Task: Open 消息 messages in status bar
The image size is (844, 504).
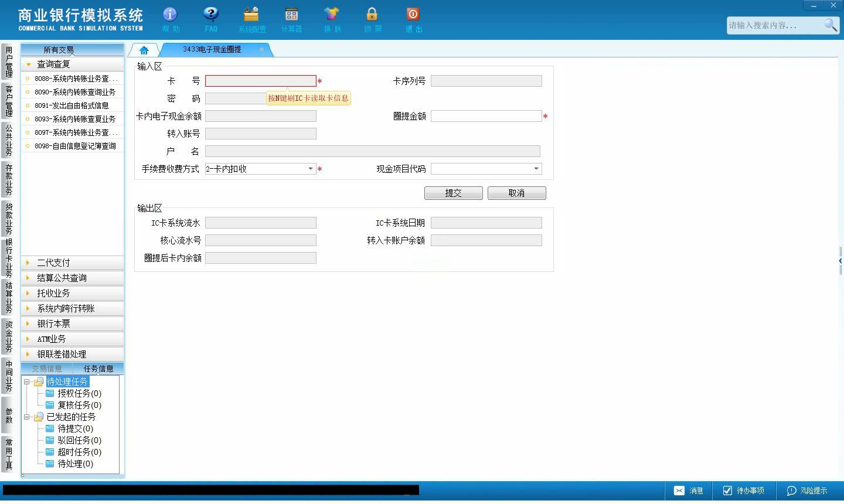Action: [x=689, y=491]
